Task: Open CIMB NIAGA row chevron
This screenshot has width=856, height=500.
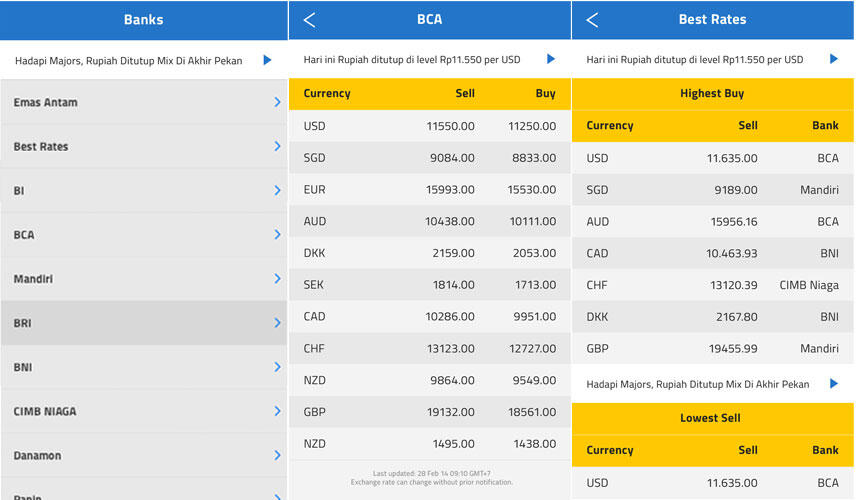Action: pyautogui.click(x=277, y=412)
